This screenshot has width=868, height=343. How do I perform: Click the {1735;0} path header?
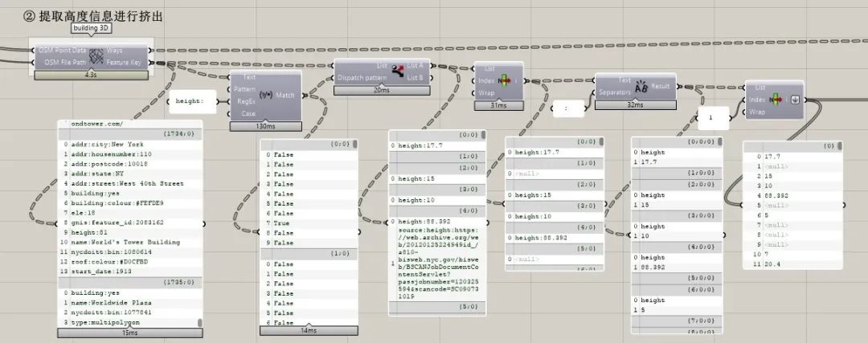coord(131,282)
